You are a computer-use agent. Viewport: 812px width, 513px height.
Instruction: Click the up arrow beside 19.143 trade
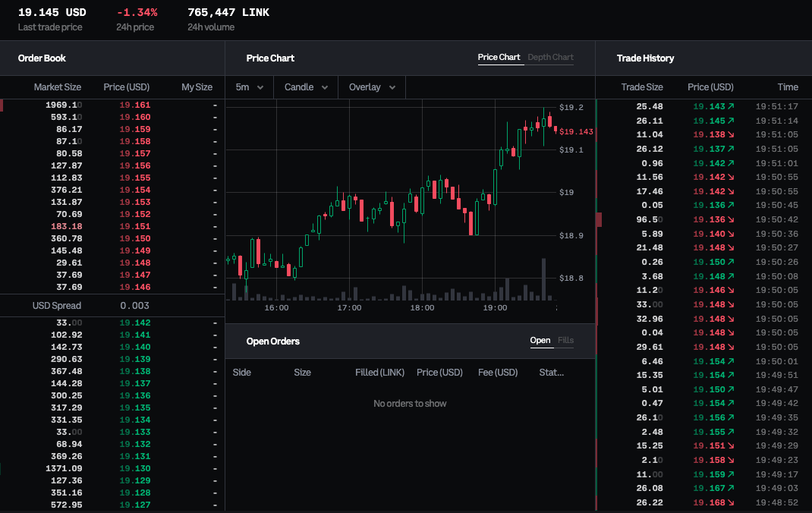point(731,107)
